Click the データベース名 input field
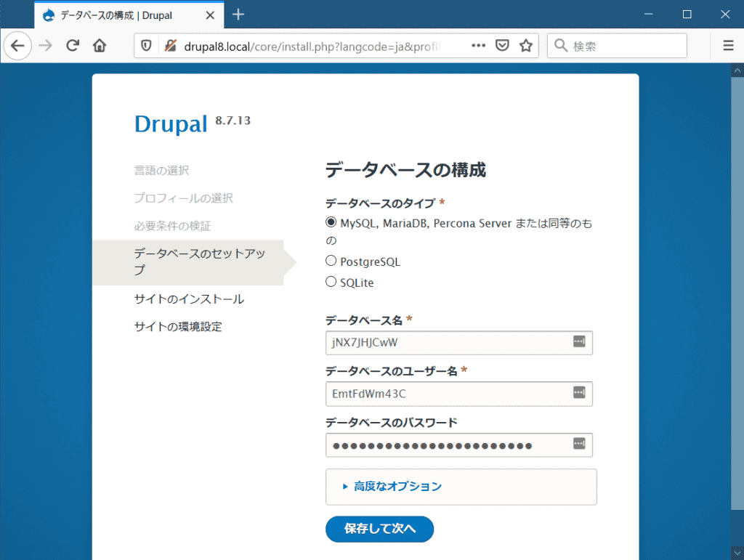Image resolution: width=744 pixels, height=560 pixels. click(459, 343)
